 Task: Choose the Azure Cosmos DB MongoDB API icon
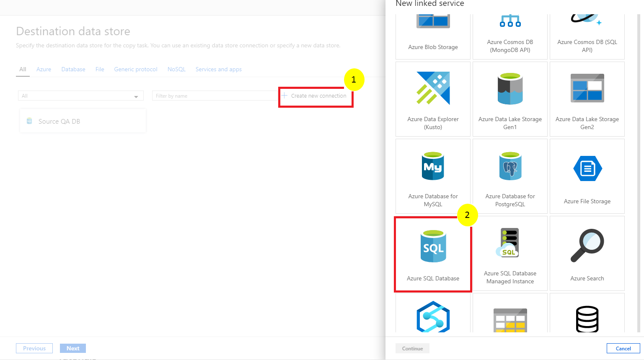click(x=510, y=21)
